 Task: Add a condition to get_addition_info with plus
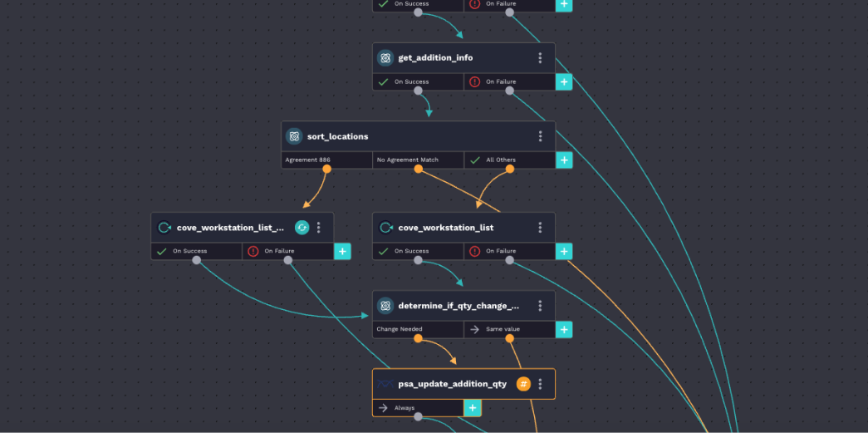pos(563,82)
